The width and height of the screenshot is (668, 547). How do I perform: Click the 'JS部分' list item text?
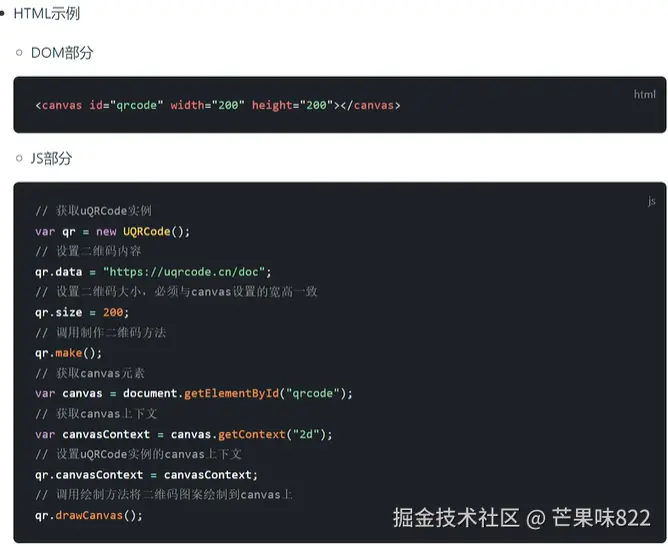(52, 158)
